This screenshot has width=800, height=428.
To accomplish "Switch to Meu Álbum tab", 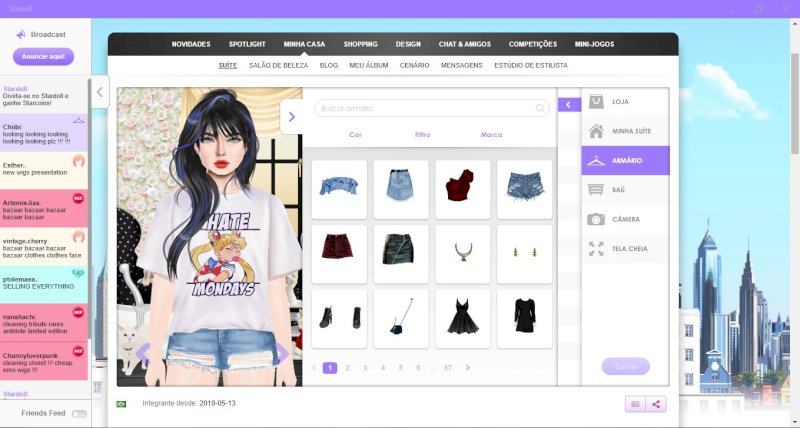I will click(x=369, y=65).
